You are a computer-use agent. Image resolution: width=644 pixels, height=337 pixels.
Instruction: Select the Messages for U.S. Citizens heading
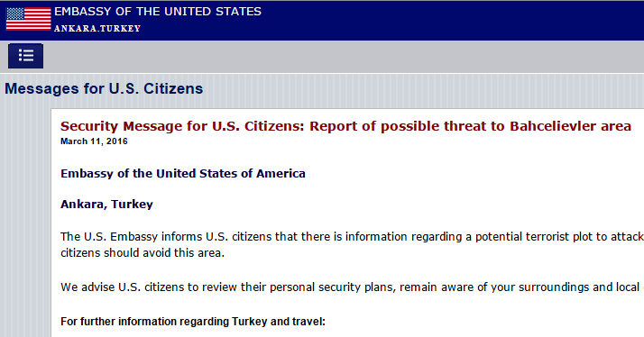tap(104, 88)
